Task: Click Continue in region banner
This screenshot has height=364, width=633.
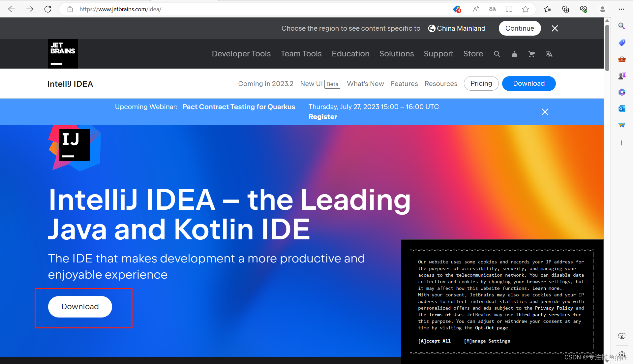Action: (520, 28)
